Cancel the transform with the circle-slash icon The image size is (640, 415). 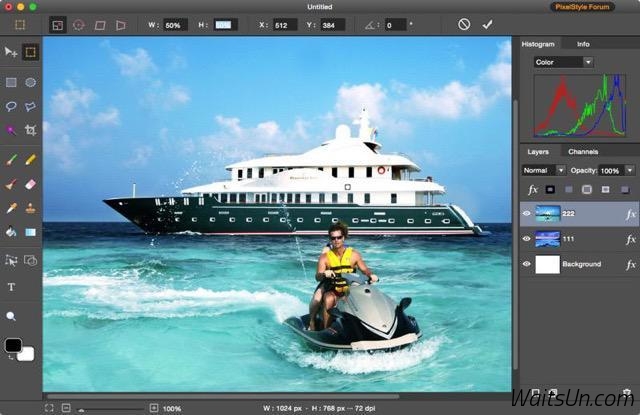pyautogui.click(x=464, y=24)
